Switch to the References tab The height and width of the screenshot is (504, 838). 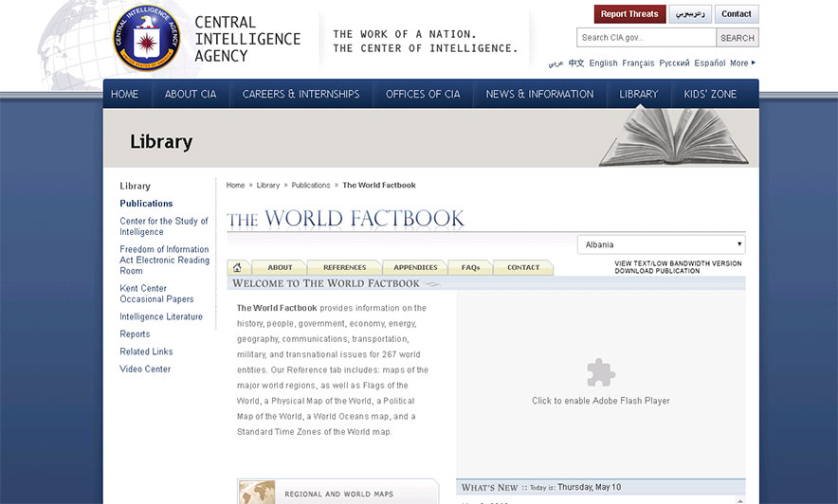coord(344,267)
